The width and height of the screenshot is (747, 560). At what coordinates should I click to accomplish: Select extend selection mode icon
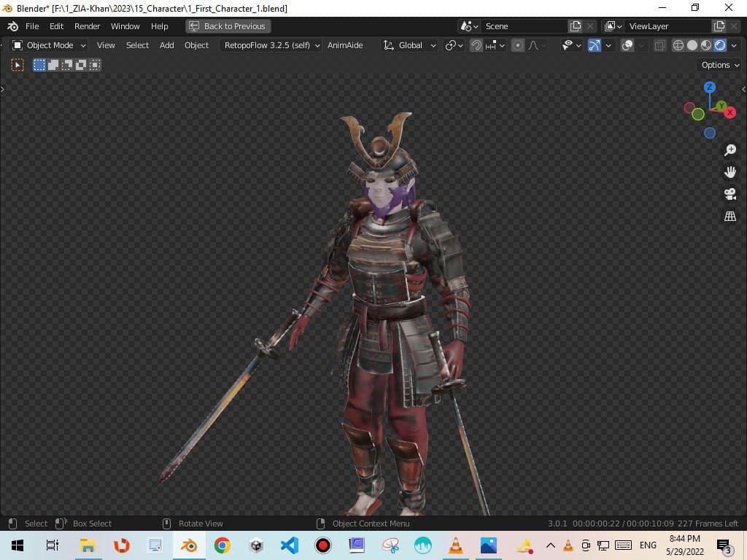click(x=53, y=65)
